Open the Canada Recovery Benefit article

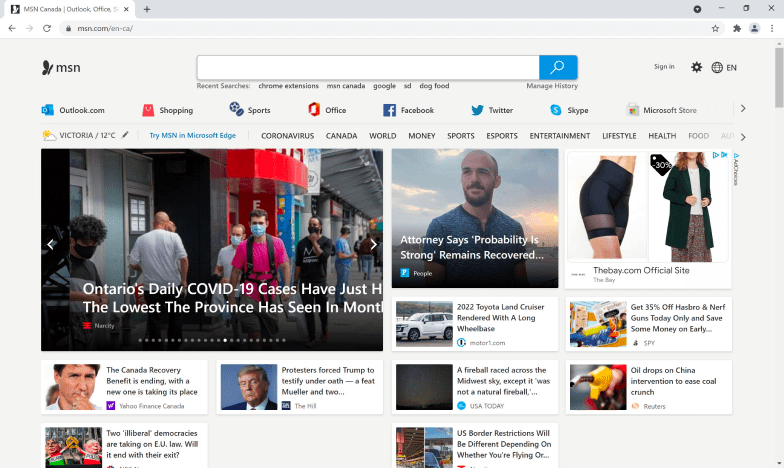tap(124, 387)
